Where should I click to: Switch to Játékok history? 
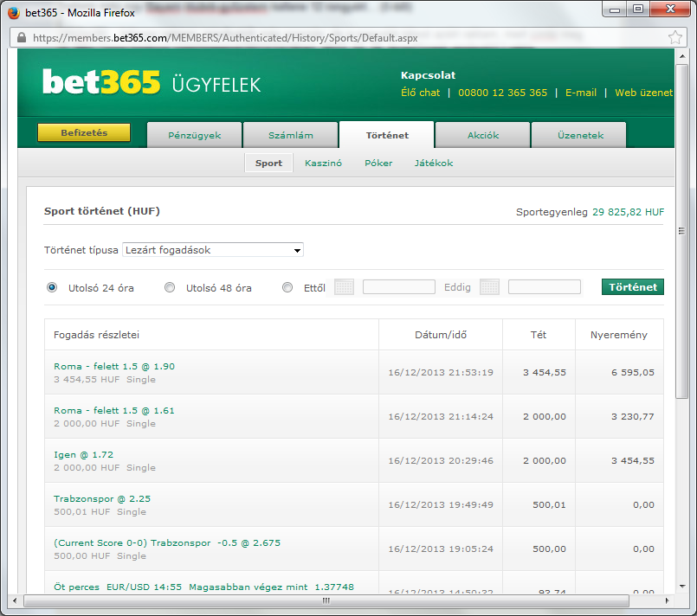click(434, 163)
